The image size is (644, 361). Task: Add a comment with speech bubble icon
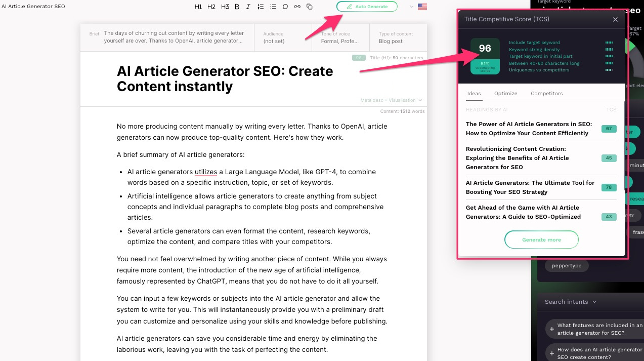(x=285, y=7)
